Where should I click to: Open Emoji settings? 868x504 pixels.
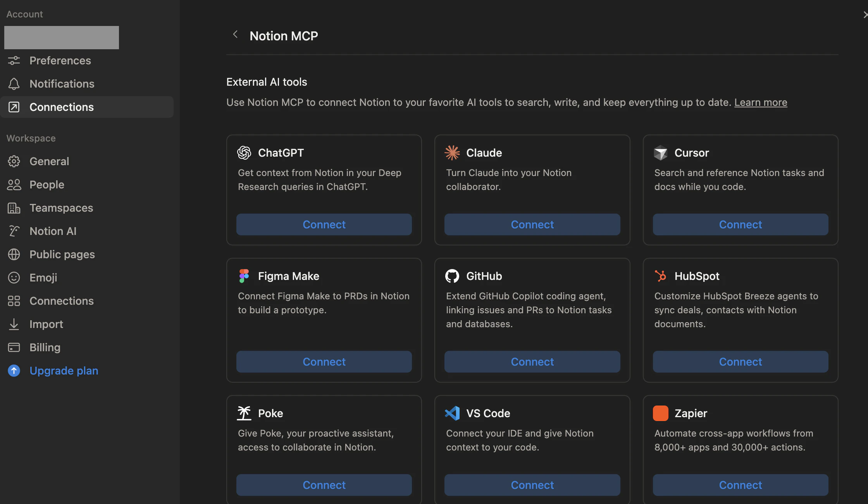[x=87, y=278]
